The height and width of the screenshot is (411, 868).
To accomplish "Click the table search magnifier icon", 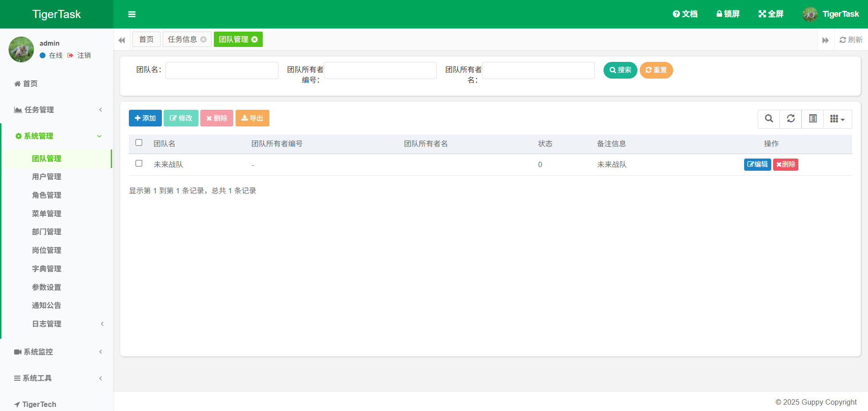I will [x=769, y=119].
